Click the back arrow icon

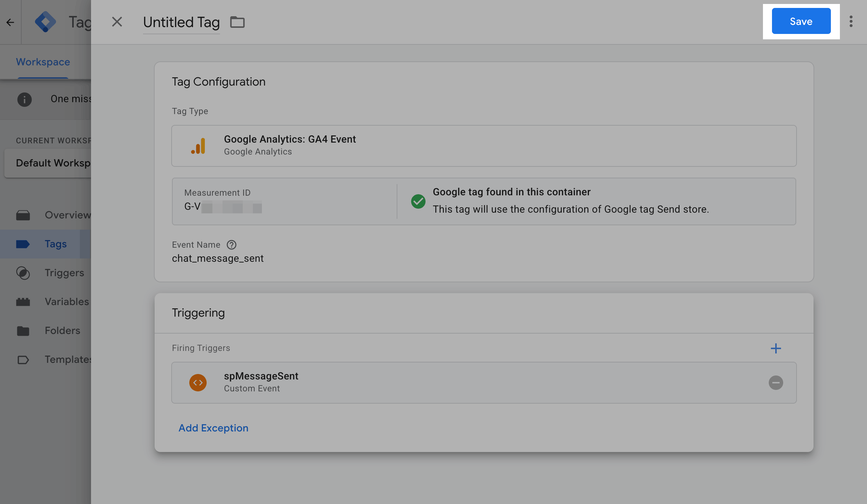click(10, 22)
